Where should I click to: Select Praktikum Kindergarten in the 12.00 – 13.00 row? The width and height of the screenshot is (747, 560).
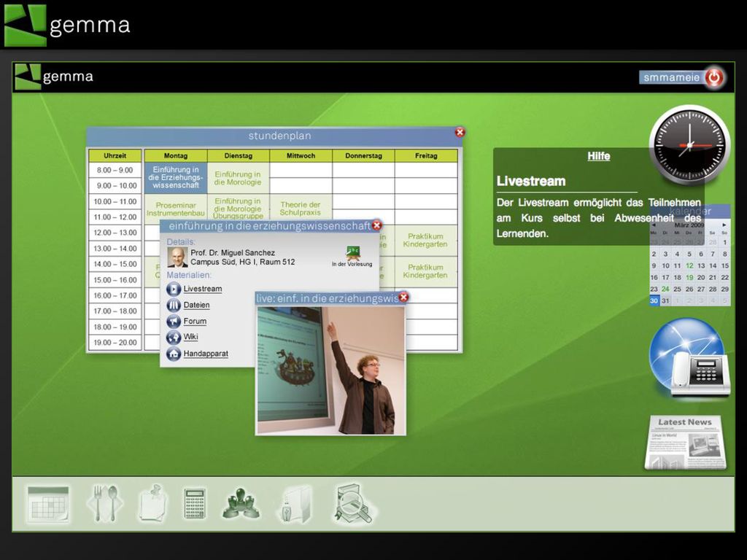[x=425, y=241]
